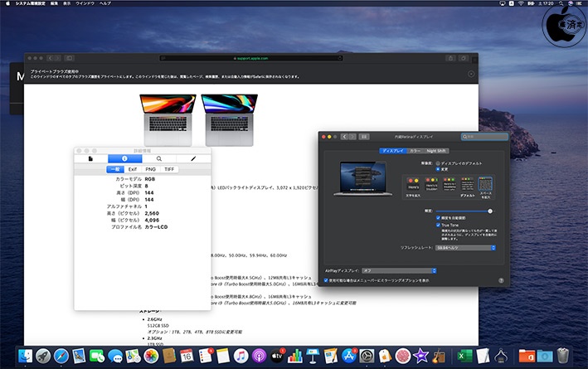Screen dimensions: 588x369
Task: Open Excel green icon in Dock
Action: coord(464,356)
